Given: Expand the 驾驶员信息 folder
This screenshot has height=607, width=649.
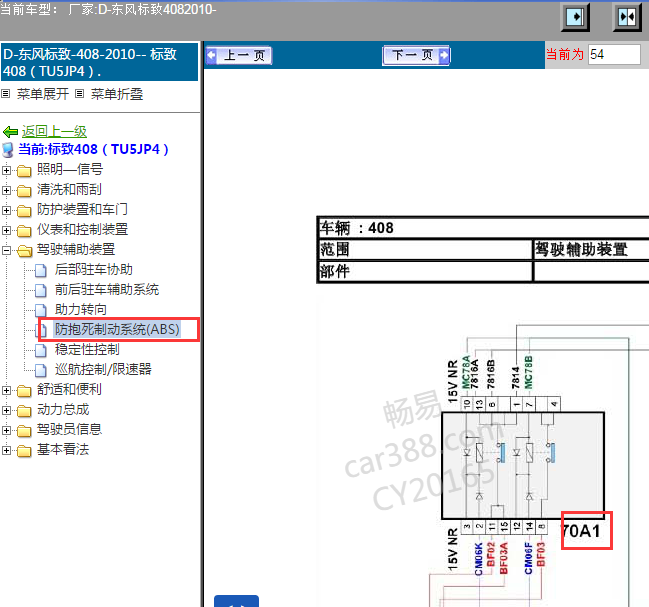Looking at the screenshot, I should (6, 430).
